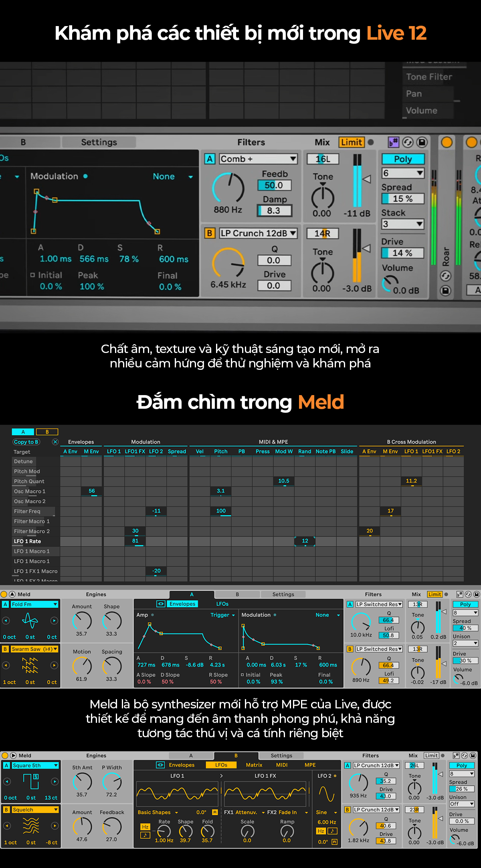Select previous oscillator arrow beside Swarm Saw waveform
This screenshot has width=481, height=868.
click(6, 665)
